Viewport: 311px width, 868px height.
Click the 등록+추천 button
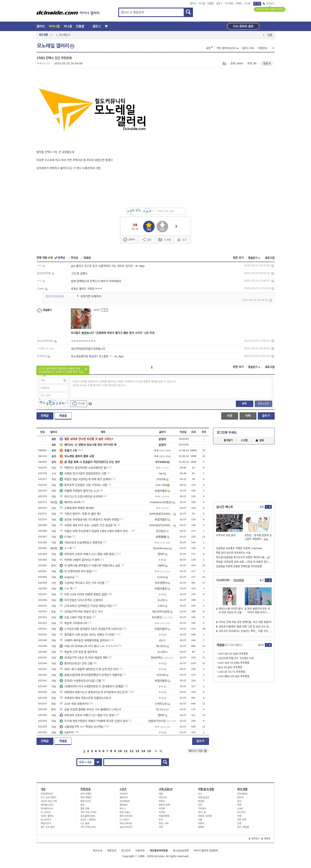pyautogui.click(x=263, y=403)
